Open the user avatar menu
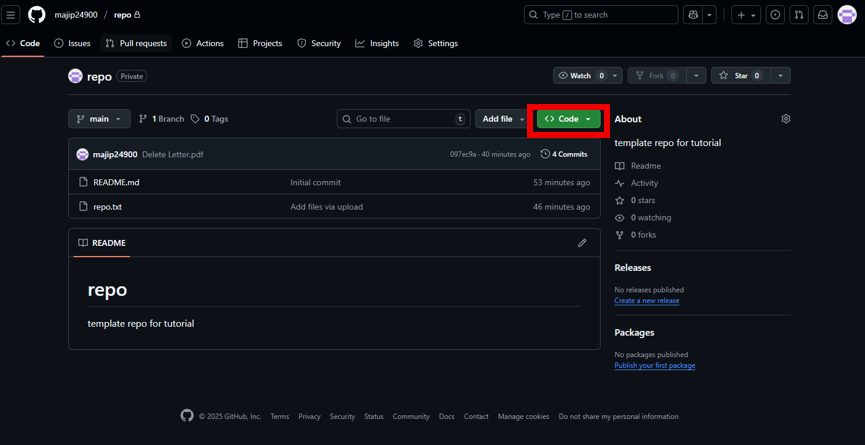865x445 pixels. [847, 15]
